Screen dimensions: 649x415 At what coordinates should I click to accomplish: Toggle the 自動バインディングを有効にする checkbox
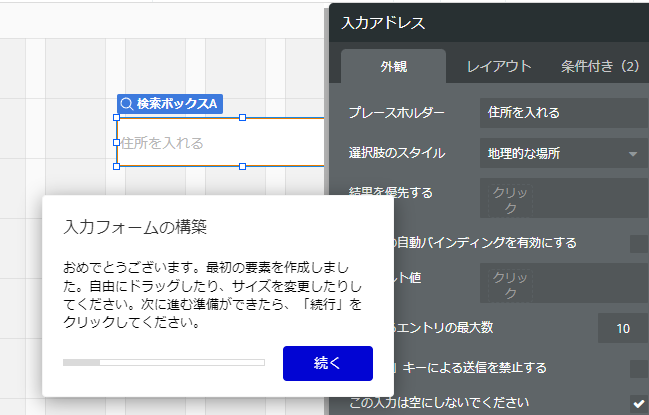(x=639, y=243)
